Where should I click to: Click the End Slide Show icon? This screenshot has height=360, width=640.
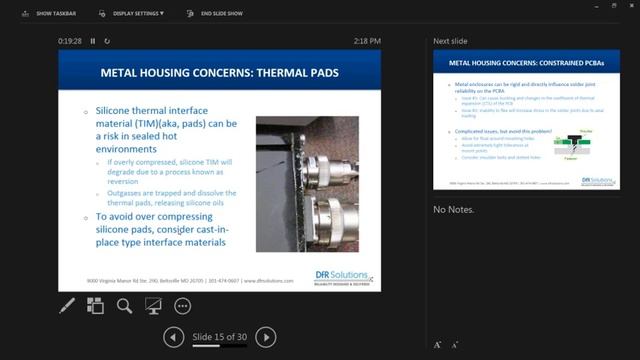pyautogui.click(x=190, y=13)
